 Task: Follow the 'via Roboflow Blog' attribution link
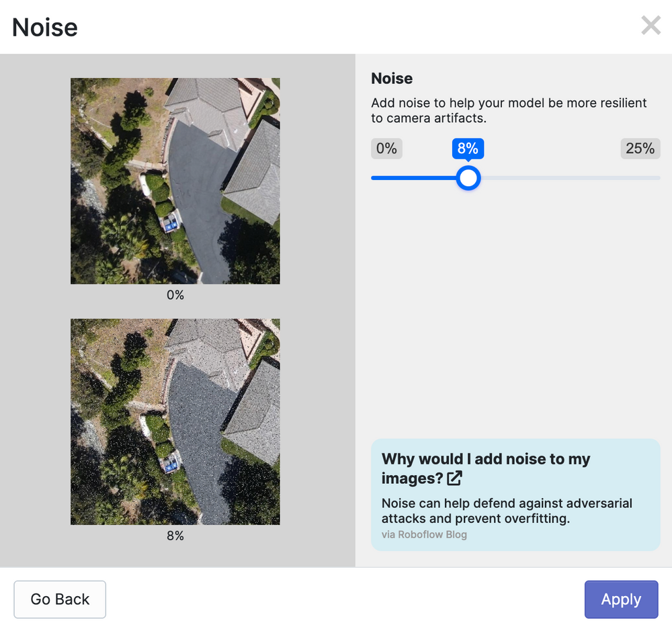tap(424, 534)
